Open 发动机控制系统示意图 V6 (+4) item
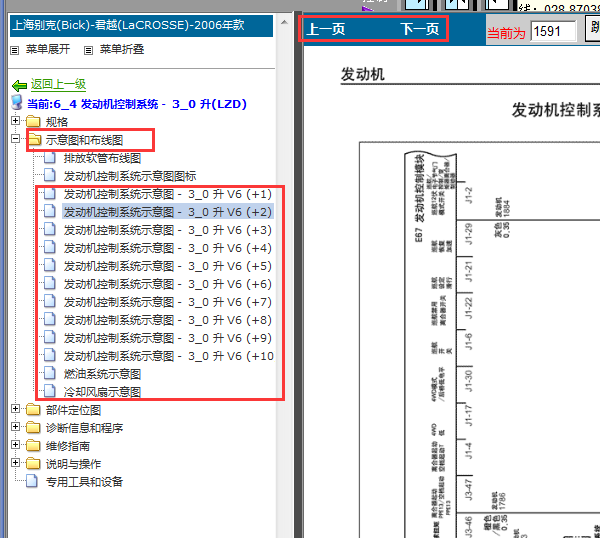600x538 pixels. [168, 248]
